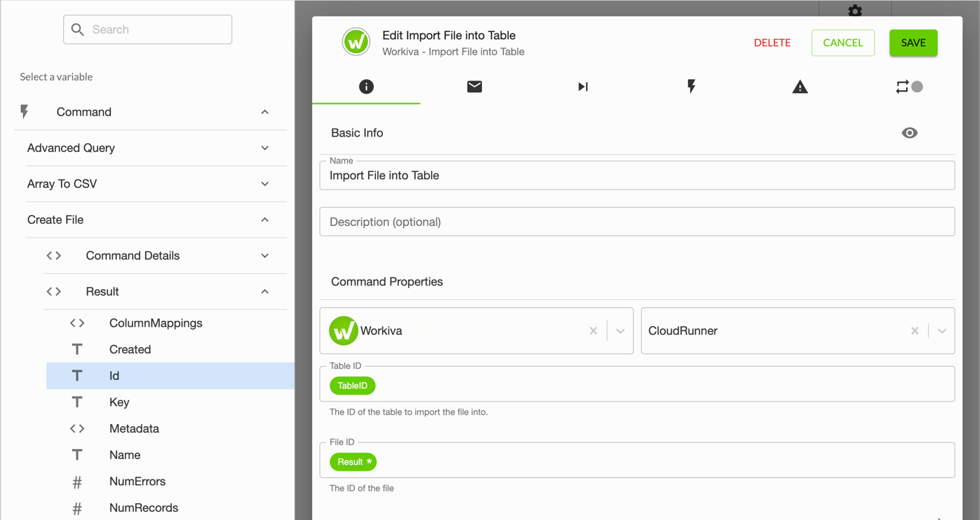
Task: Click the Command lightning bolt icon
Action: point(24,112)
